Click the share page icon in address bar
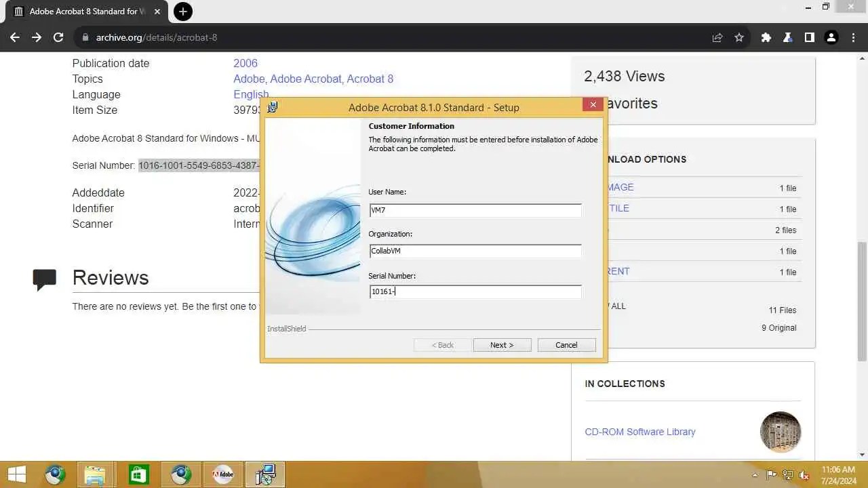The width and height of the screenshot is (868, 488). [717, 37]
